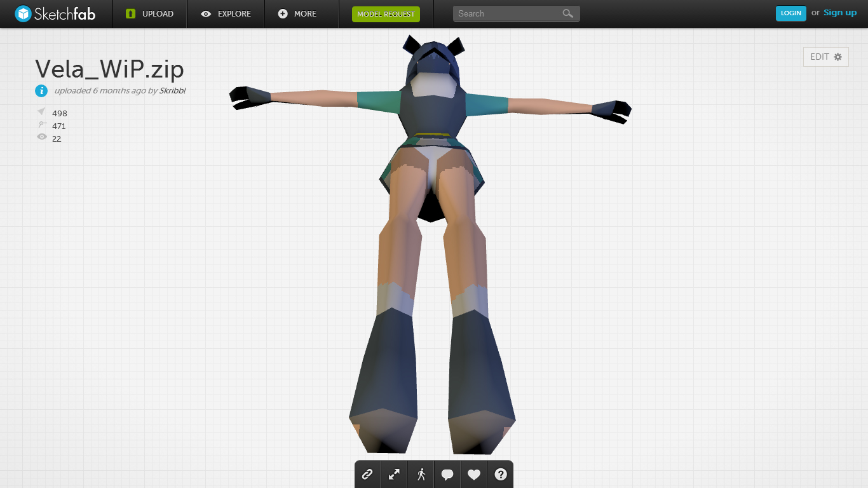The height and width of the screenshot is (488, 868).
Task: Like the model with the heart icon
Action: (x=474, y=474)
